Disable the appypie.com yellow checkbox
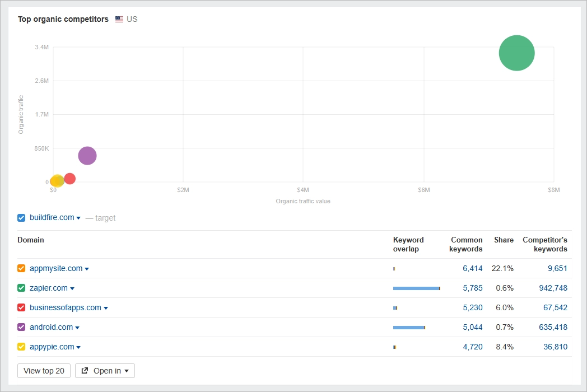Viewport: 587px width, 392px height. (x=21, y=347)
